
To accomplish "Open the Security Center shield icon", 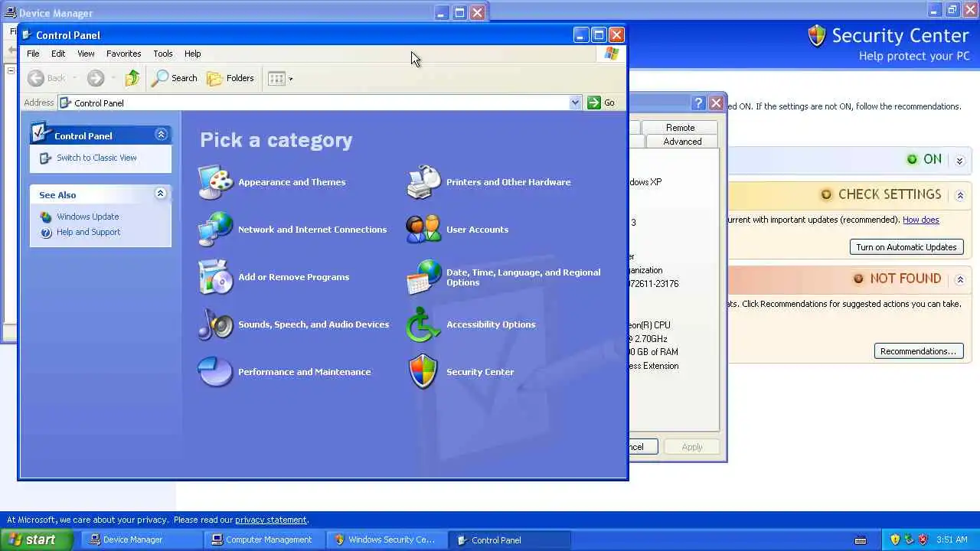I will point(423,372).
